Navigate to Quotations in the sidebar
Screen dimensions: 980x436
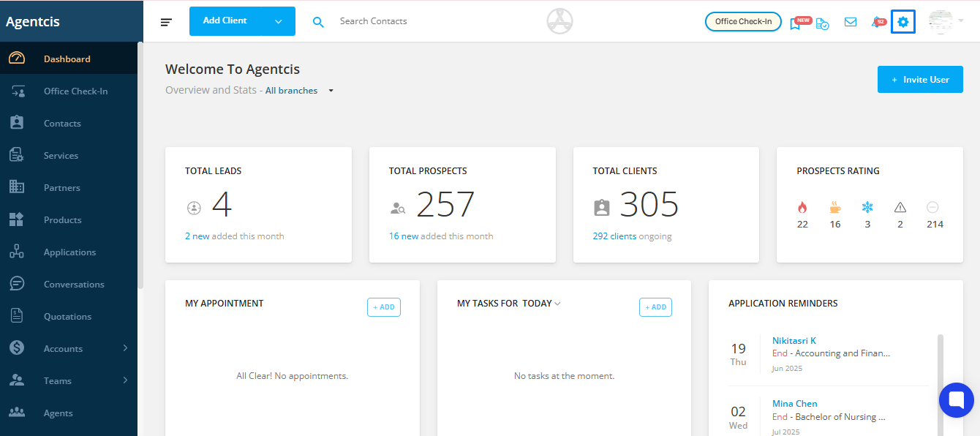(x=69, y=316)
